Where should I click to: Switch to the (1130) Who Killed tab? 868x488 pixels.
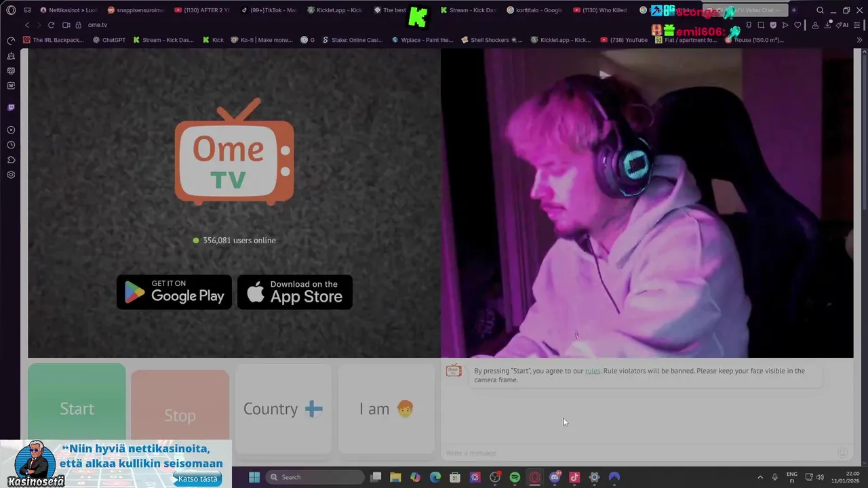pyautogui.click(x=601, y=10)
